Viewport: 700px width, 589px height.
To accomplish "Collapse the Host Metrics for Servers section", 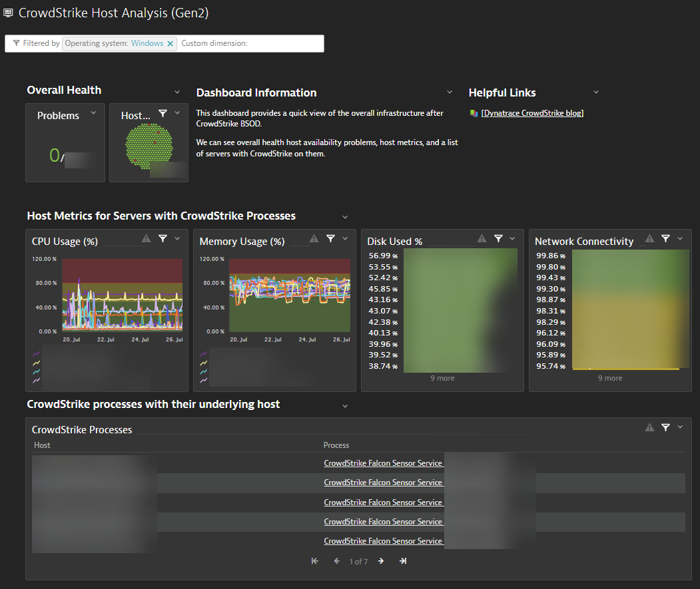I will click(345, 216).
